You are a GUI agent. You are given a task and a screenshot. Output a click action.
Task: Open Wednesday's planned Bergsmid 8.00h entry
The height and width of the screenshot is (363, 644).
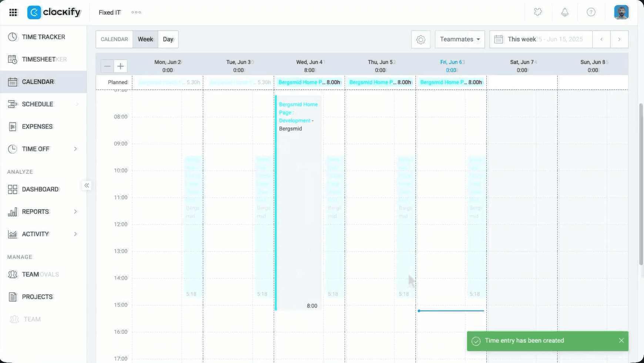309,82
